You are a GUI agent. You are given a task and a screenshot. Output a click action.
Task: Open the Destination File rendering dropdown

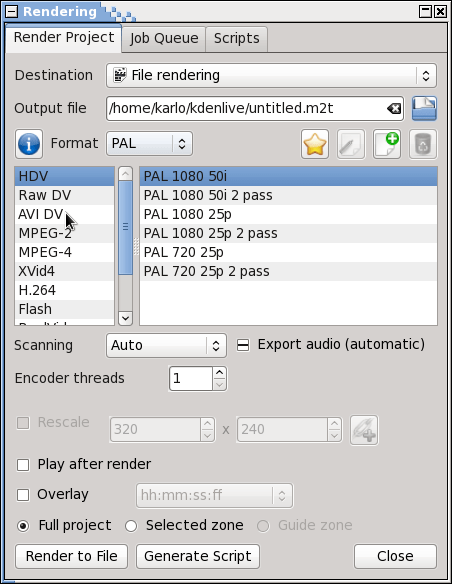(x=271, y=76)
